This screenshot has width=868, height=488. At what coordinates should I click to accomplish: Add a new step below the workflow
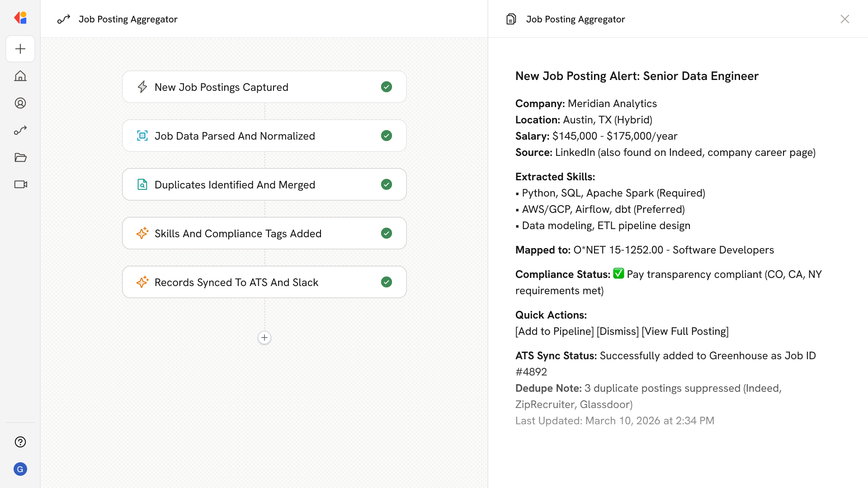(x=264, y=338)
